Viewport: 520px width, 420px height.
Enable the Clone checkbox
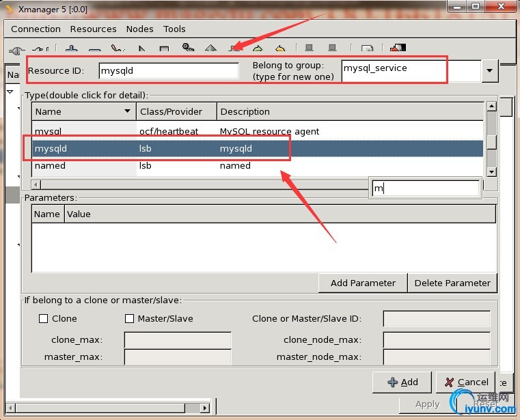tap(44, 318)
